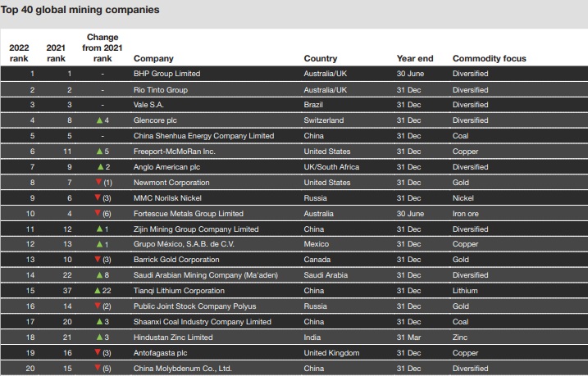This screenshot has width=588, height=376.
Task: Click the green up arrow beside Anglo American plc
Action: click(x=99, y=167)
